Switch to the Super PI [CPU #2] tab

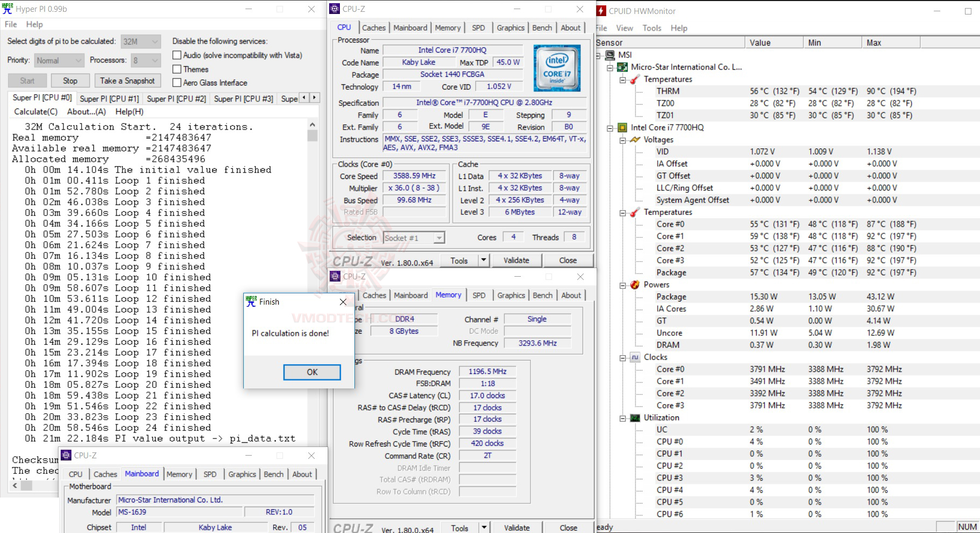[176, 99]
